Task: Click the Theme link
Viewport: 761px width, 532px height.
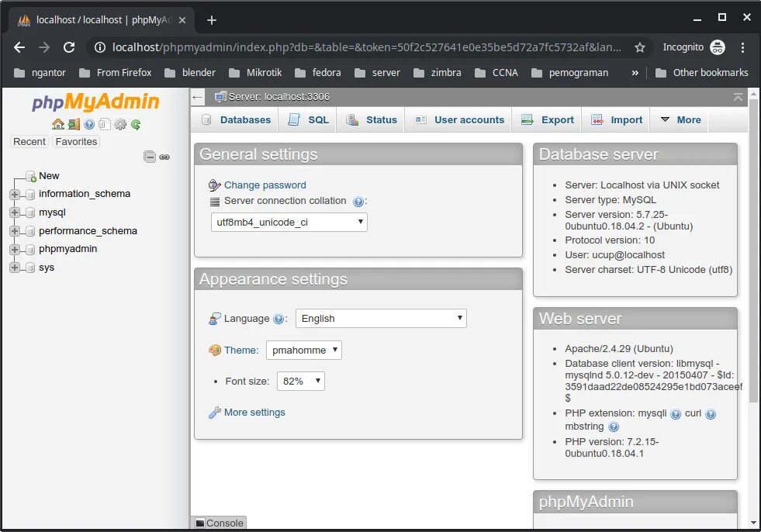Action: [241, 350]
